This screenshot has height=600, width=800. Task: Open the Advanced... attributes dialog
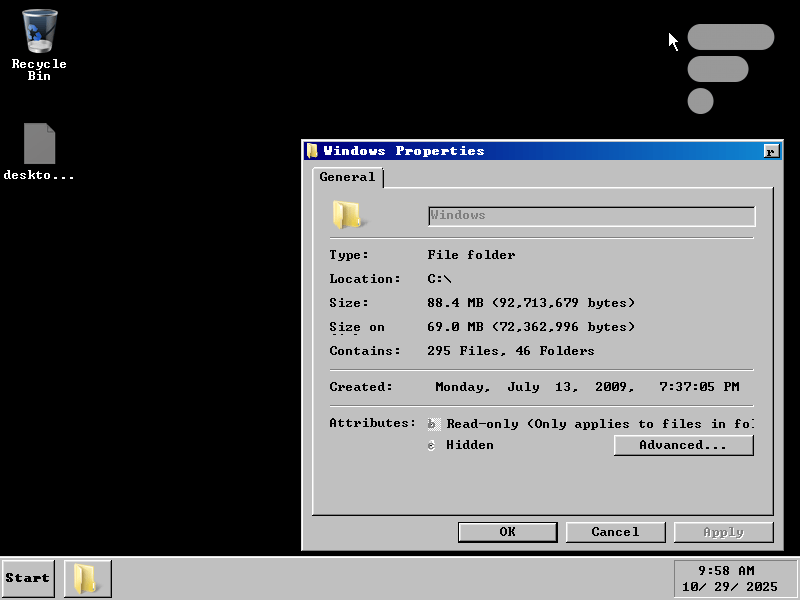(683, 445)
